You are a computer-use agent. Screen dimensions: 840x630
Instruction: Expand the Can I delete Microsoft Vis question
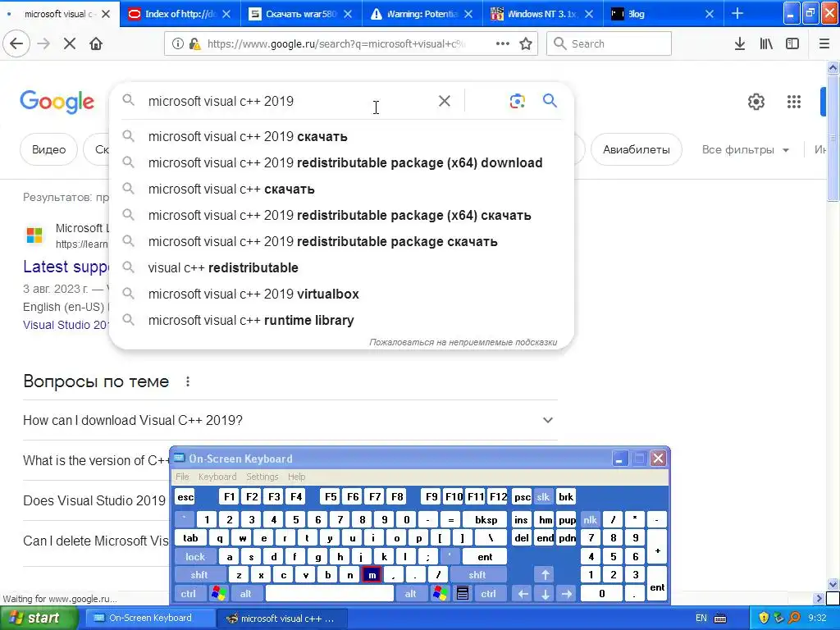(x=96, y=541)
